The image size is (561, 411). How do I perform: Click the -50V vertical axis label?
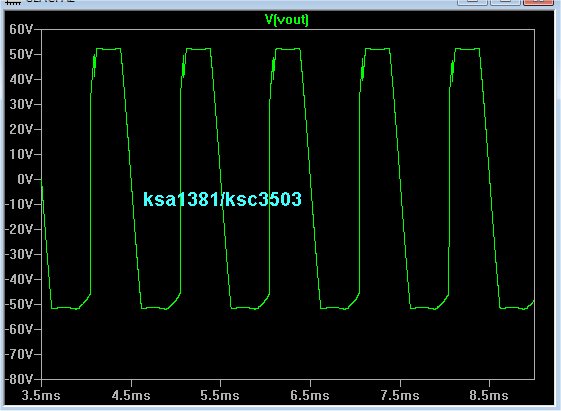tap(19, 304)
